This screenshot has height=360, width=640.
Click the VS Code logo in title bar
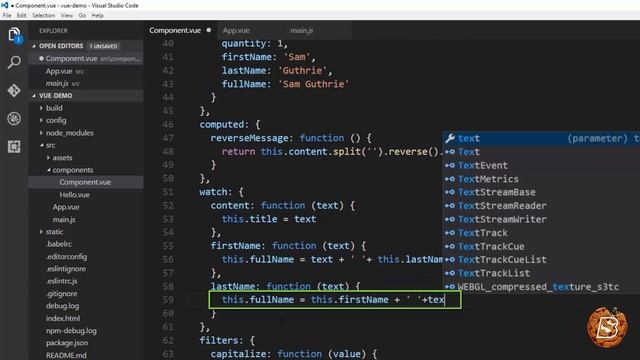pyautogui.click(x=5, y=5)
